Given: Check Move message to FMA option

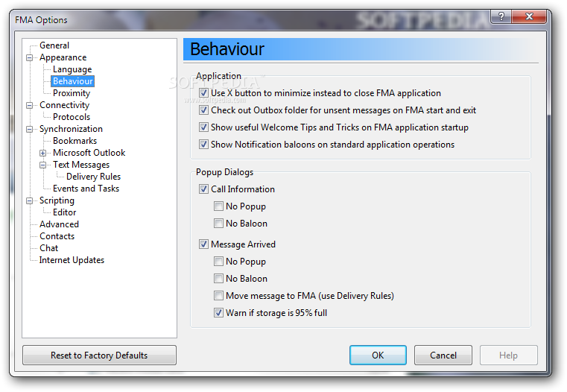Looking at the screenshot, I should pyautogui.click(x=218, y=296).
